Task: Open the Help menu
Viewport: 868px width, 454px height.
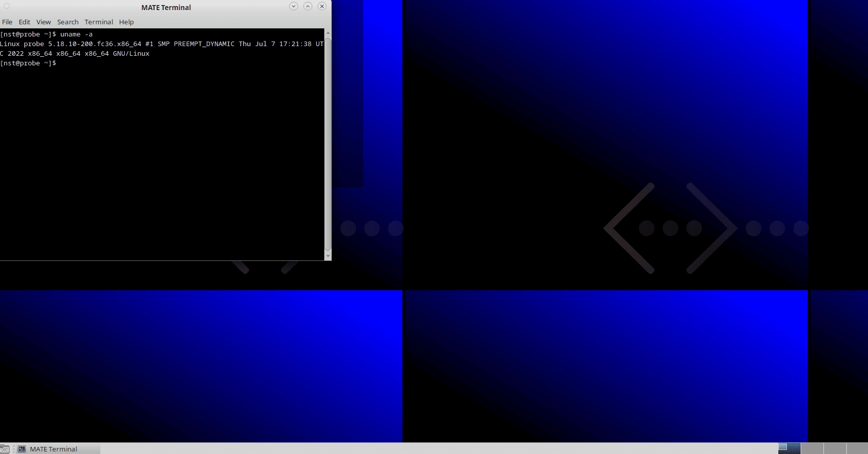Action: pos(126,22)
